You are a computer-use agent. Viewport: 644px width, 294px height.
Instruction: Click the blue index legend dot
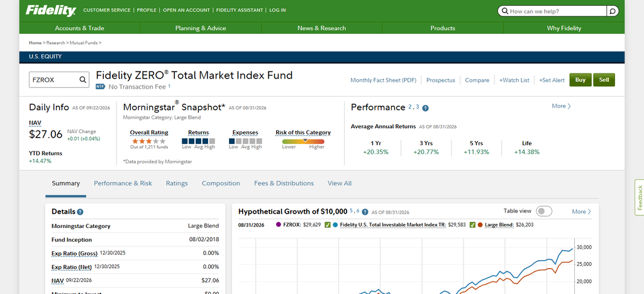coord(336,225)
